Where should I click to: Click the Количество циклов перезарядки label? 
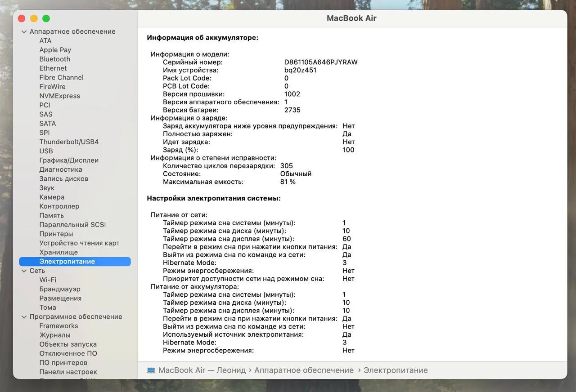coord(219,166)
